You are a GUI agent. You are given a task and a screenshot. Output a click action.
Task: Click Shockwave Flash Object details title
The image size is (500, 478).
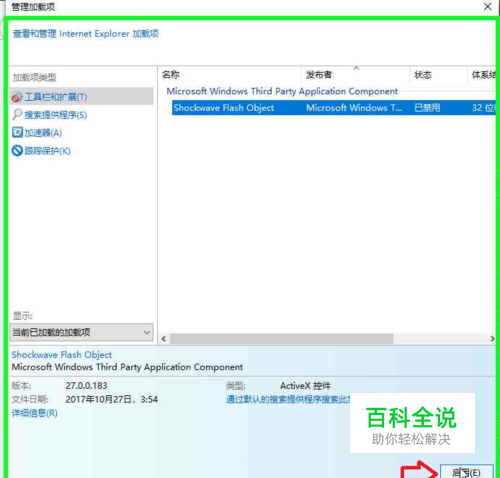[62, 355]
